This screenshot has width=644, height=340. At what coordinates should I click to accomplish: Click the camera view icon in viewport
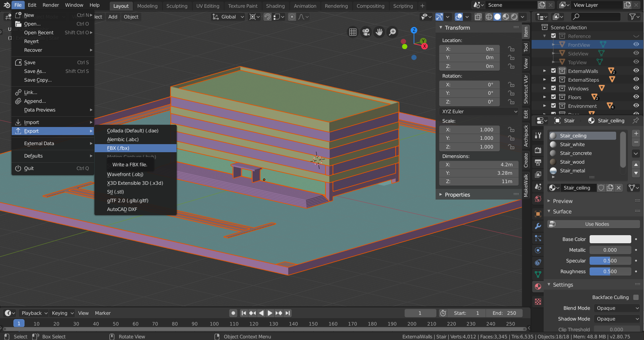tap(366, 32)
